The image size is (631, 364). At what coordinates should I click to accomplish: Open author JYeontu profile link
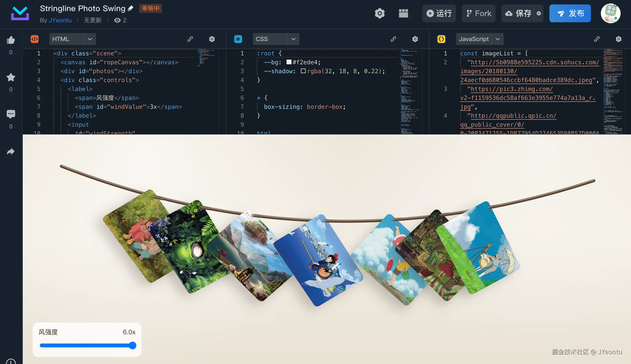point(60,20)
